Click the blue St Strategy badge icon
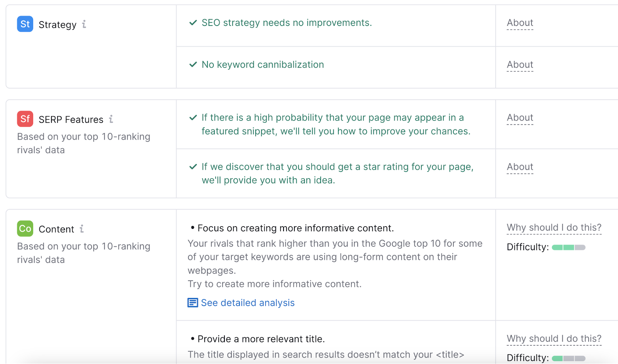The image size is (618, 364). (24, 24)
